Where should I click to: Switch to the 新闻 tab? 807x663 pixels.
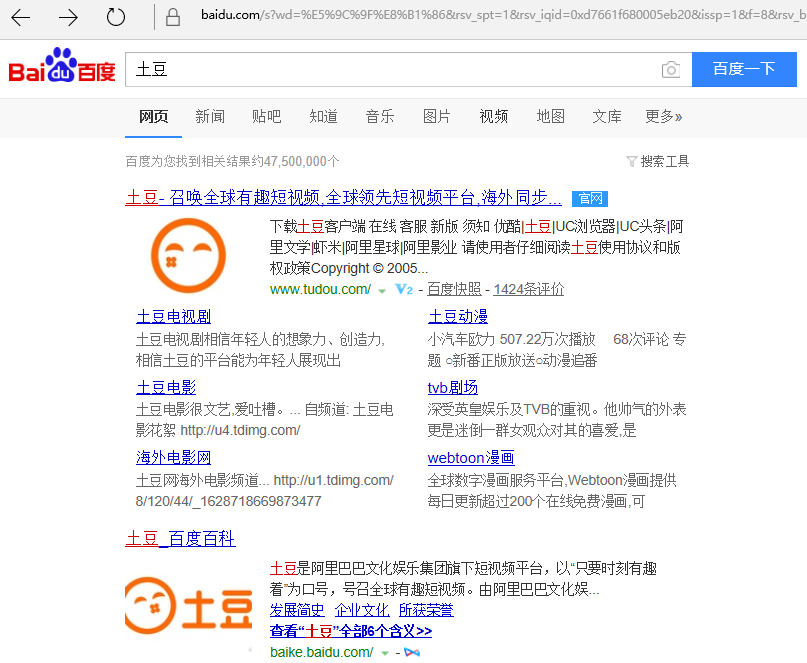(x=210, y=116)
